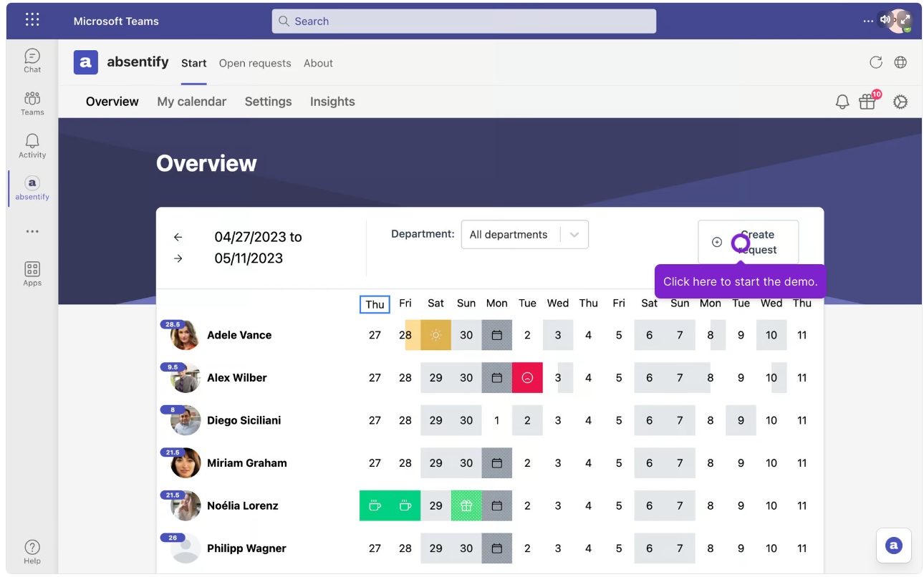Open absentify settings via the gear icon
Viewport: 924px width, 577px height.
[x=900, y=102]
